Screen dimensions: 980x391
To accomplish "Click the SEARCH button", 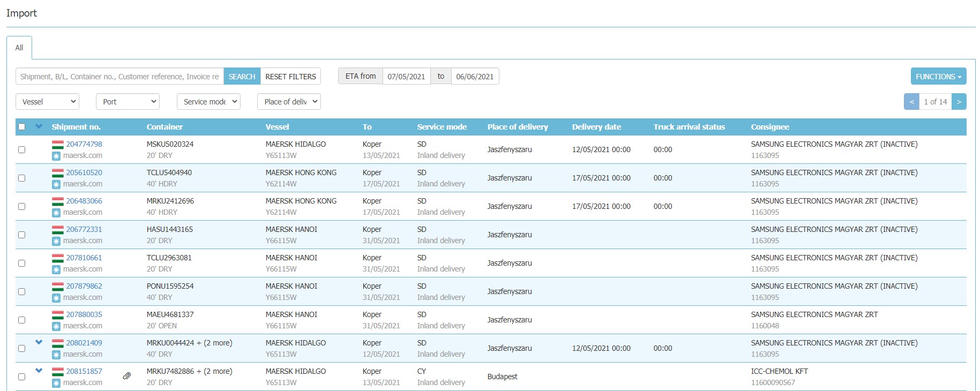I will tap(242, 77).
